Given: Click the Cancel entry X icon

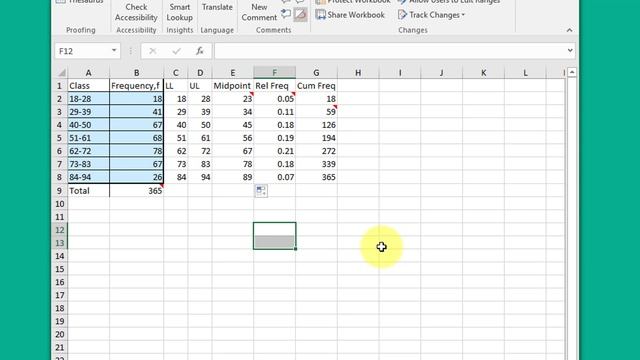Looking at the screenshot, I should [153, 51].
